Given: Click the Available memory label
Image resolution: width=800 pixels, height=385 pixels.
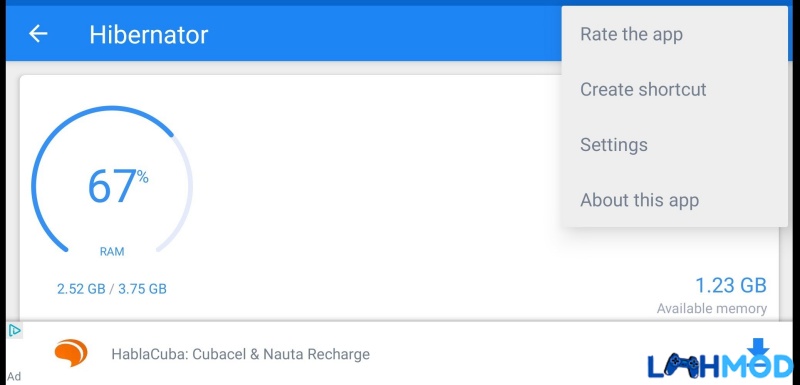Looking at the screenshot, I should 712,309.
